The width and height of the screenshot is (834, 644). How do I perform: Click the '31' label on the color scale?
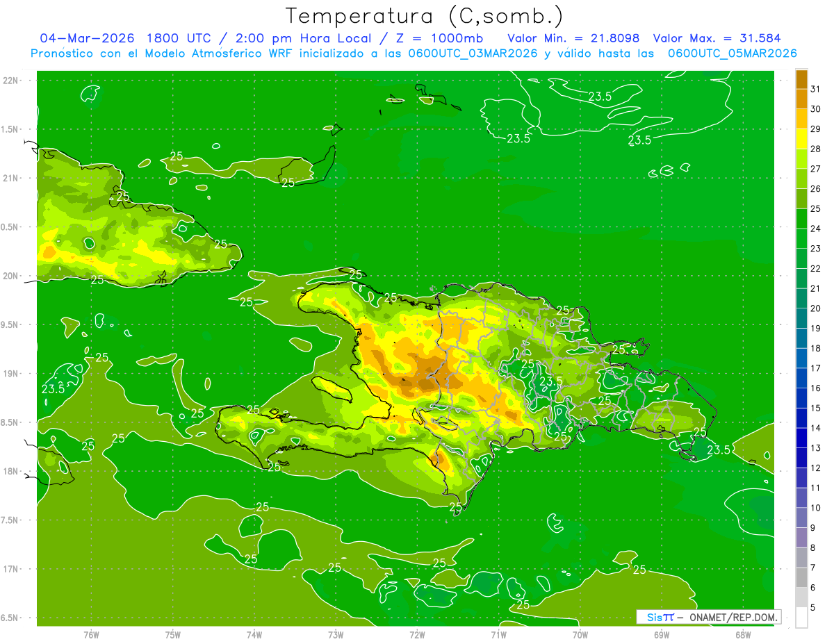(x=815, y=89)
